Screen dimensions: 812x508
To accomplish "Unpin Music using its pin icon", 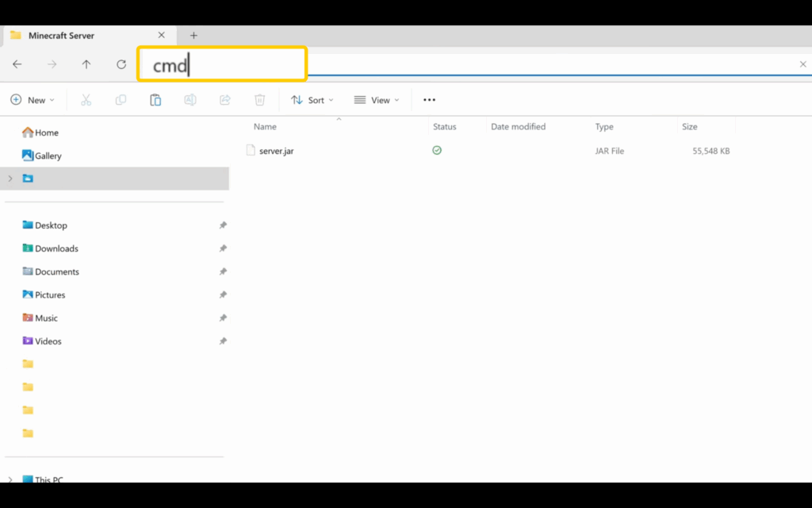I will 223,317.
